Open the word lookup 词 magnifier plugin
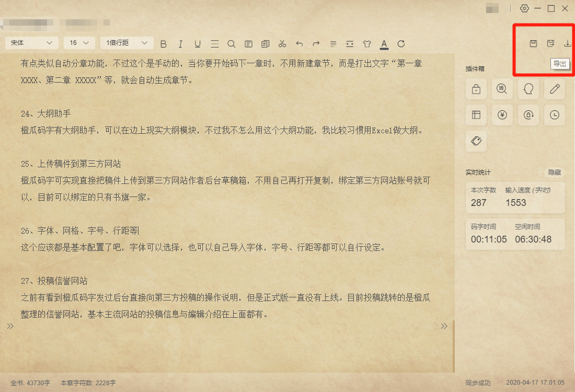This screenshot has width=575, height=392. tap(502, 89)
